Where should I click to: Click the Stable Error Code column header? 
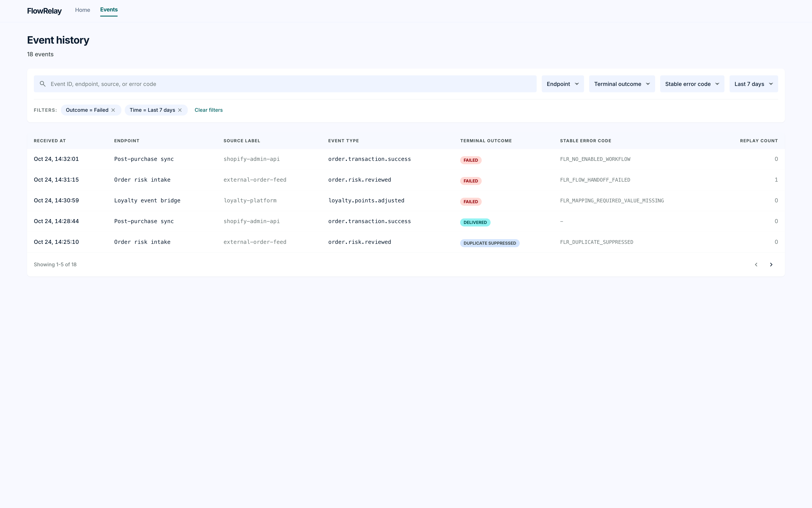(586, 141)
